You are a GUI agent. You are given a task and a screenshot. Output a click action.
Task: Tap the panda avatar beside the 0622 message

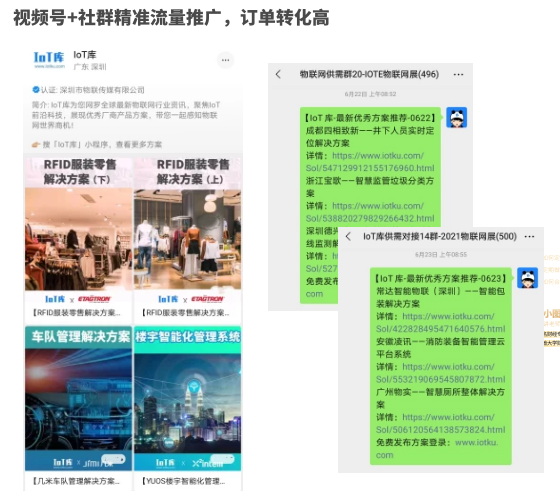pos(456,117)
